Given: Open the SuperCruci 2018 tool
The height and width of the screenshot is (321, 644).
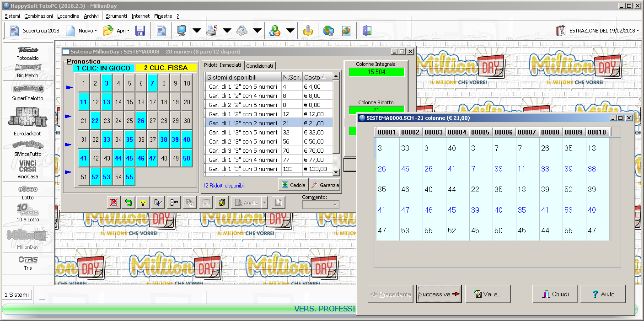Looking at the screenshot, I should tap(35, 31).
